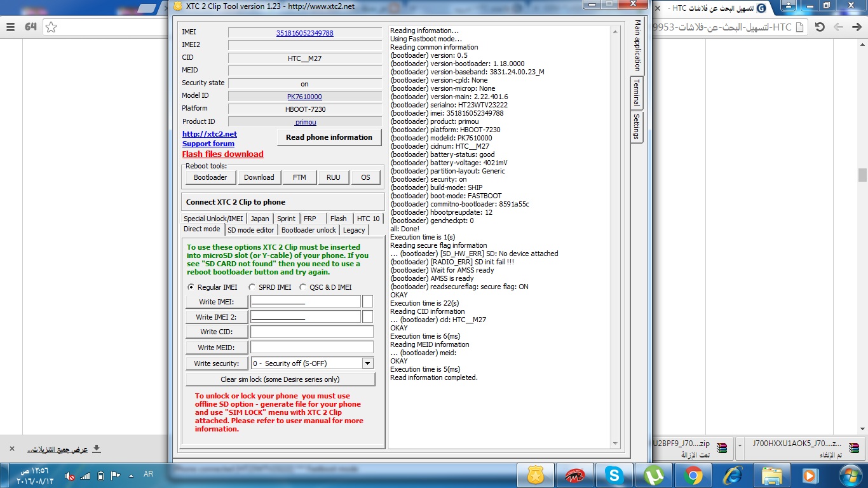Open the Support forum link
The width and height of the screenshot is (868, 488).
tap(208, 144)
